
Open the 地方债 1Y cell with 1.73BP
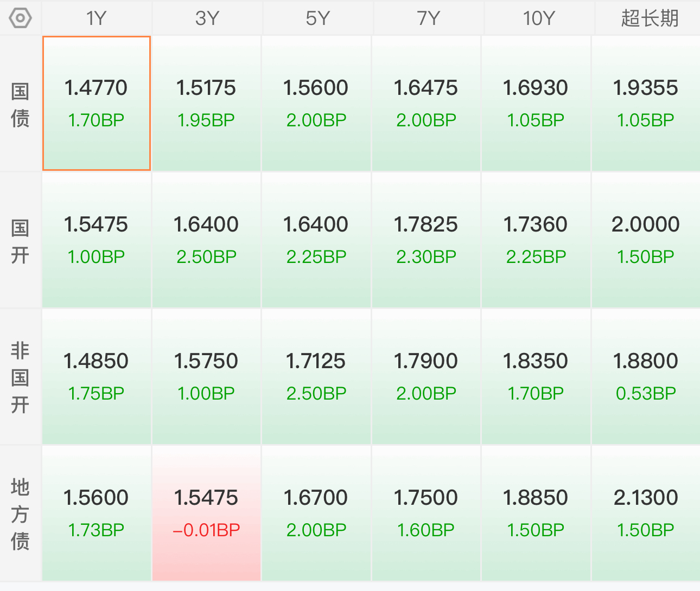pyautogui.click(x=97, y=513)
